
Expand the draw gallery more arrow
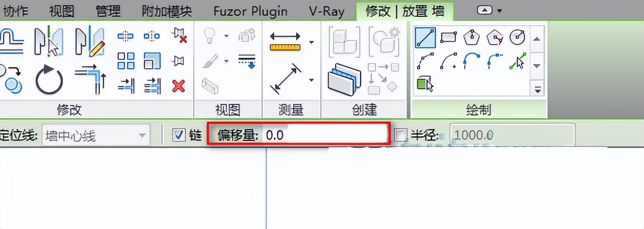coord(537,89)
